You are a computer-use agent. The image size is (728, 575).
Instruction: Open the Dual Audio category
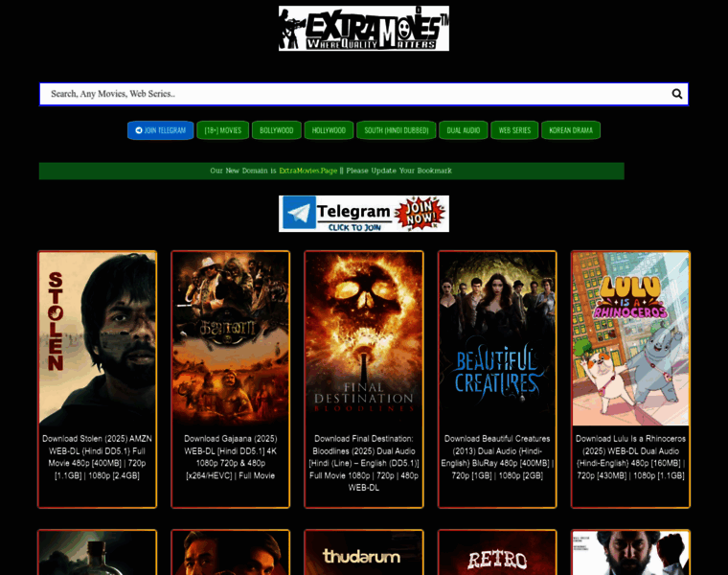click(x=464, y=130)
